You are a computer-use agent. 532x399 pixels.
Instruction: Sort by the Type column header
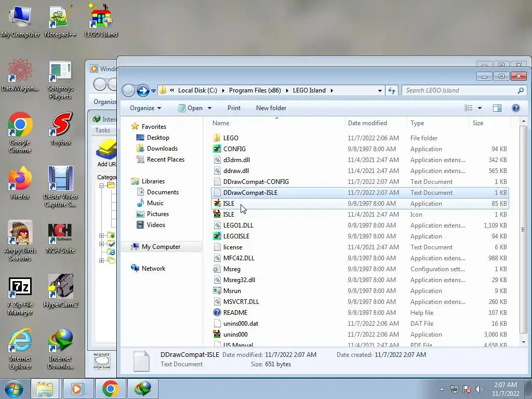(438, 123)
